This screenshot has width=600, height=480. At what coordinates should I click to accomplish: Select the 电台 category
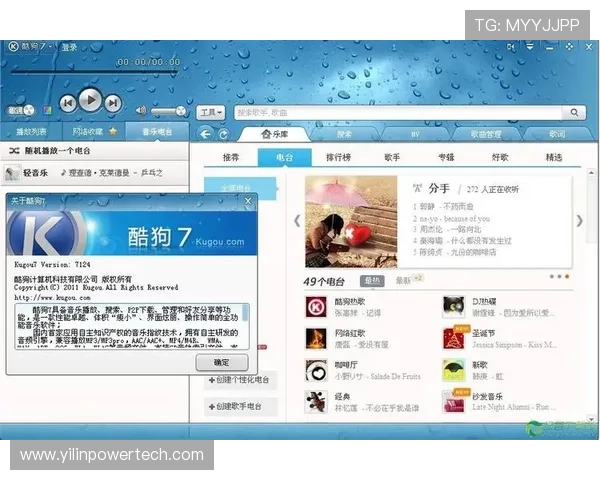tap(285, 157)
